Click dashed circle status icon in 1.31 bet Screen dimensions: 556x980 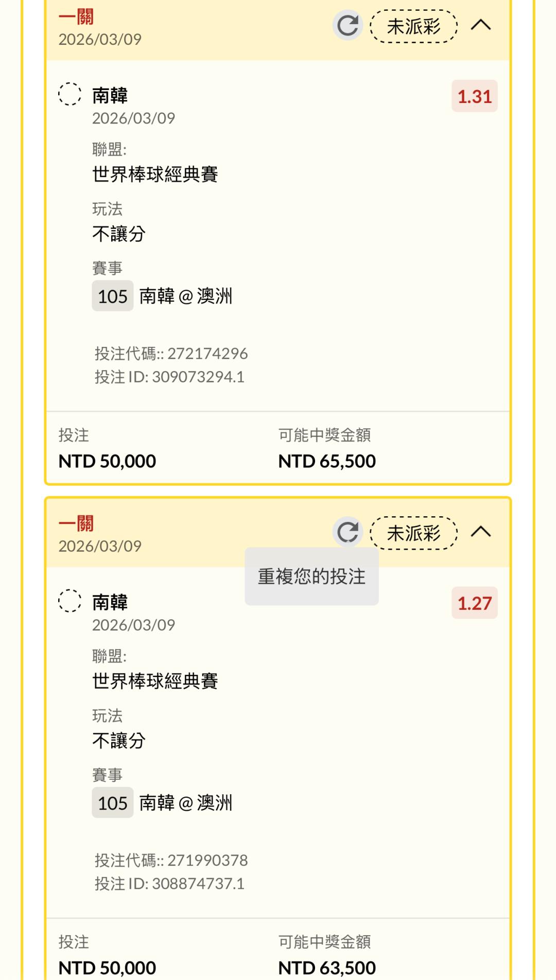click(69, 94)
